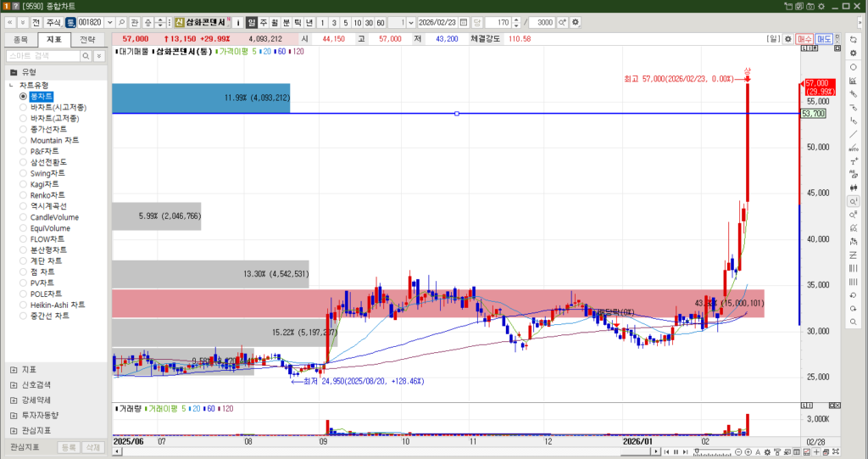868x459 pixels.
Task: Open chart settings gear in top toolbar
Action: (576, 22)
